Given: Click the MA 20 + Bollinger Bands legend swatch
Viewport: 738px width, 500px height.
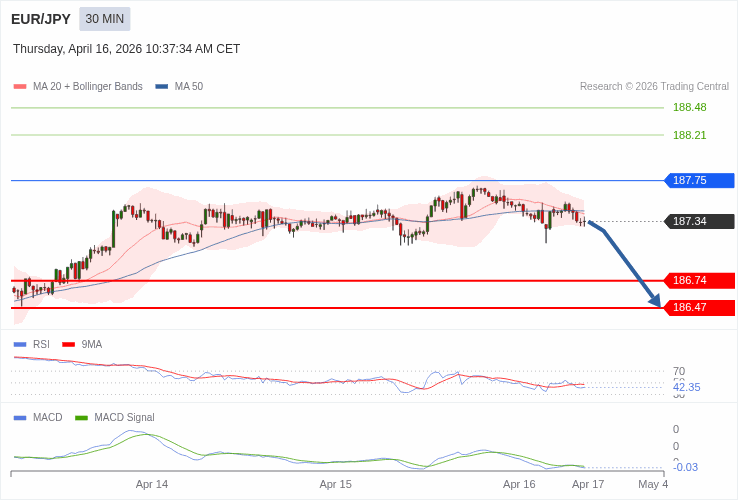Looking at the screenshot, I should 20,87.
